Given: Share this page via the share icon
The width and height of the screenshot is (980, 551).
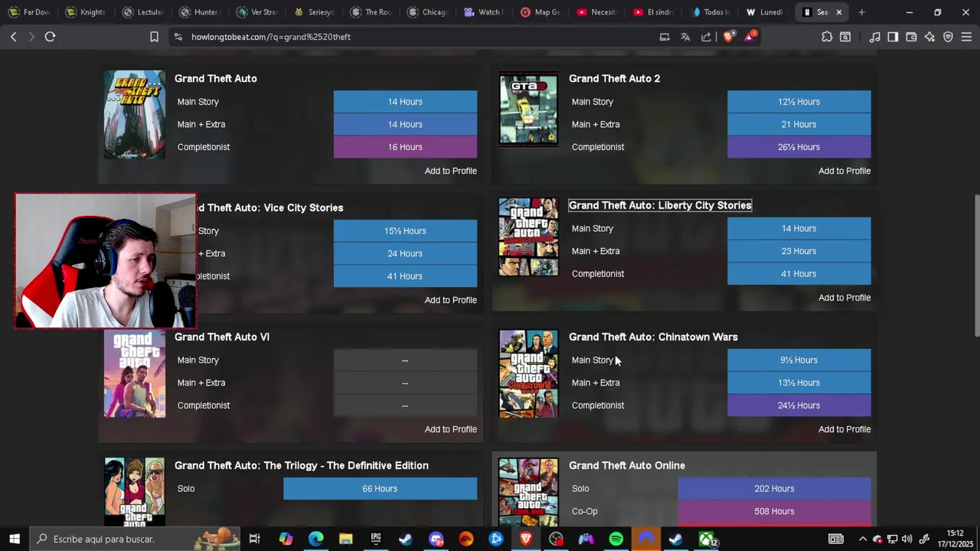Looking at the screenshot, I should point(706,37).
